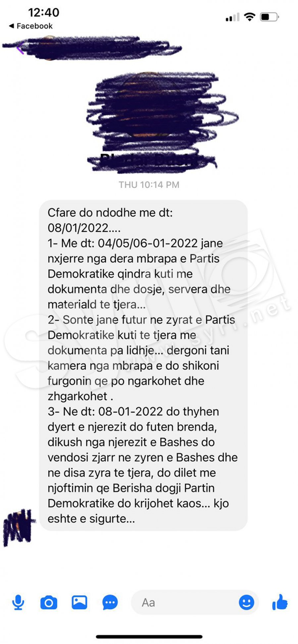
Task: Open the photo gallery picker icon
Action: tap(79, 602)
